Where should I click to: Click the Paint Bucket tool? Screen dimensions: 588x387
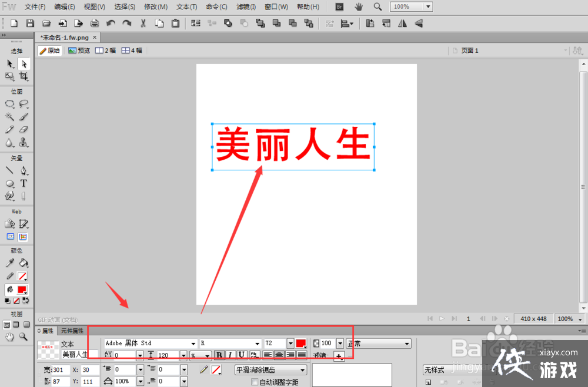[x=24, y=263]
